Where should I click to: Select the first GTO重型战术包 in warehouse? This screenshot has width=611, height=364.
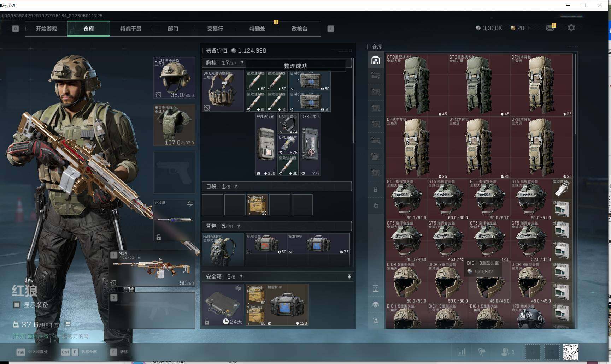pyautogui.click(x=417, y=85)
